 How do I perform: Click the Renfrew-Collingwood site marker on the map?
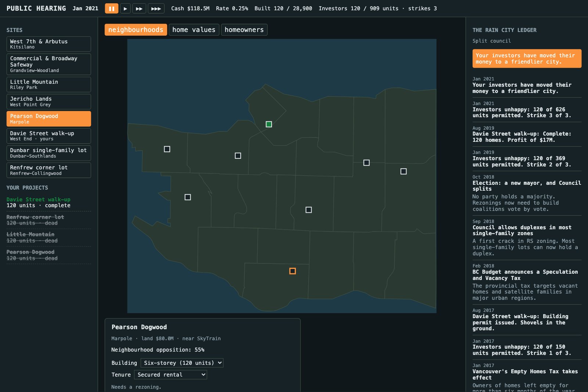[x=404, y=172]
